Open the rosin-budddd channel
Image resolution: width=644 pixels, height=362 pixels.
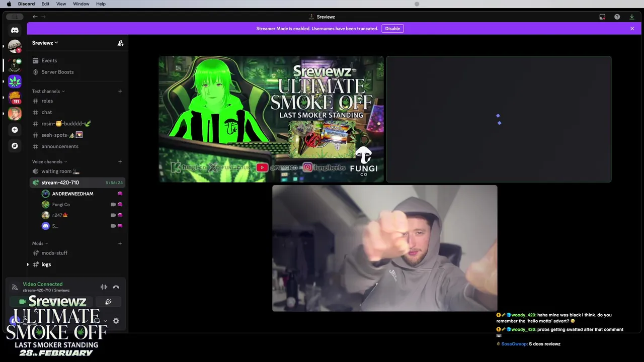click(65, 124)
